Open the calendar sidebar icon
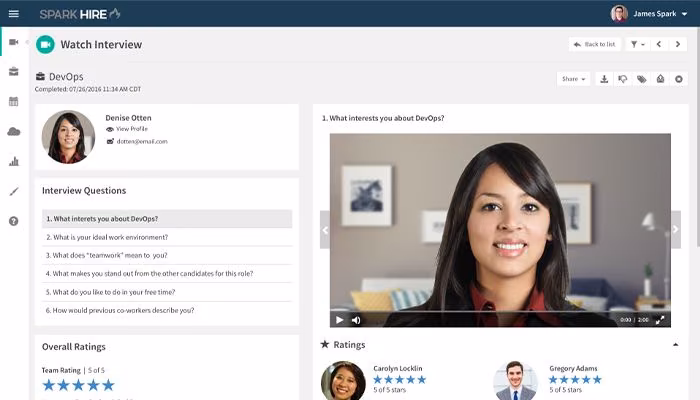Viewport: 700px width, 400px height. (x=14, y=101)
